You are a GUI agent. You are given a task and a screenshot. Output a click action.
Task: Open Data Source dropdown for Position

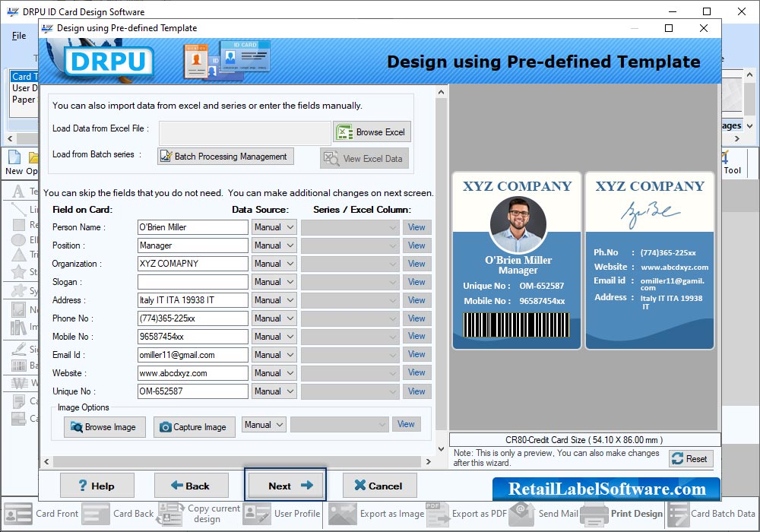pyautogui.click(x=274, y=245)
